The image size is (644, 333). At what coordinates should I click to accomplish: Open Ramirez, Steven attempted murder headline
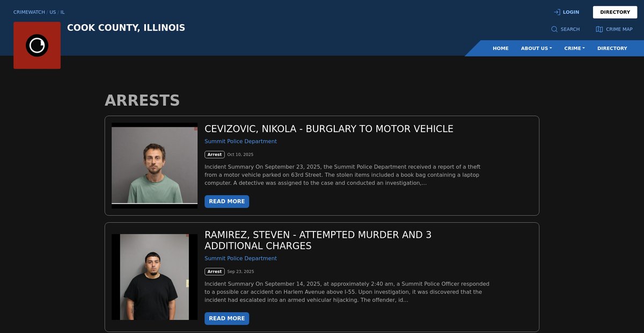pyautogui.click(x=318, y=241)
